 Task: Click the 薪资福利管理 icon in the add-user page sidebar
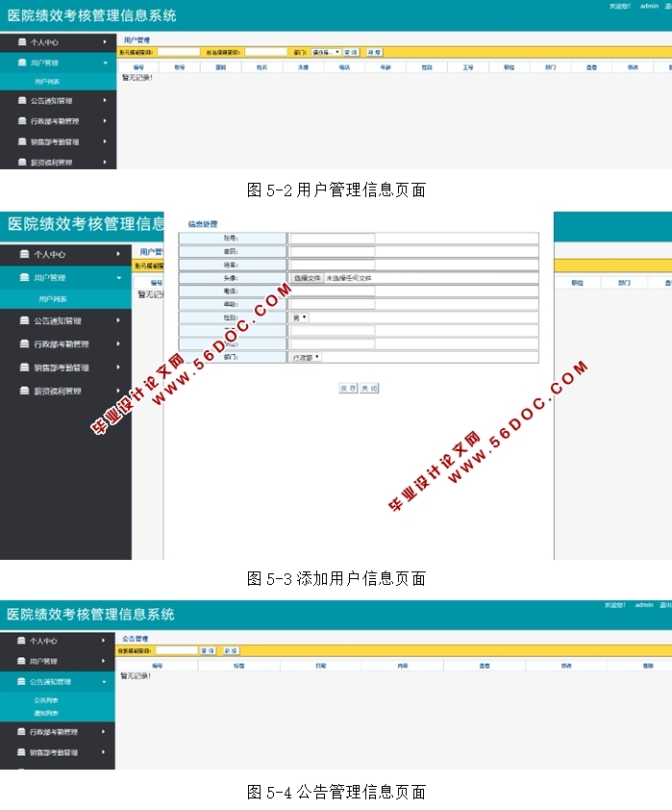pyautogui.click(x=25, y=391)
